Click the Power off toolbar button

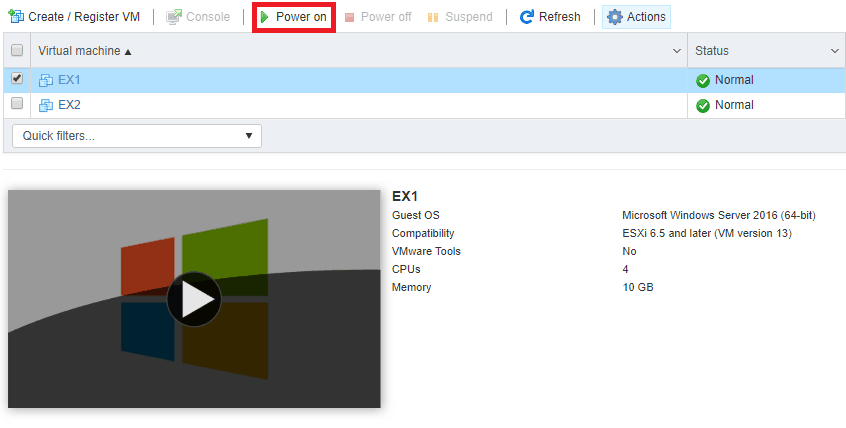point(378,17)
